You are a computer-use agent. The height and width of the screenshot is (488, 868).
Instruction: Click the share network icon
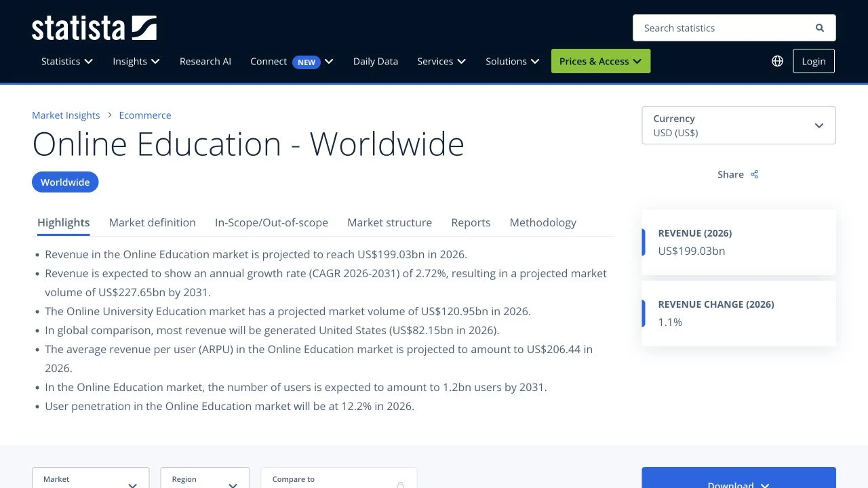coord(755,174)
